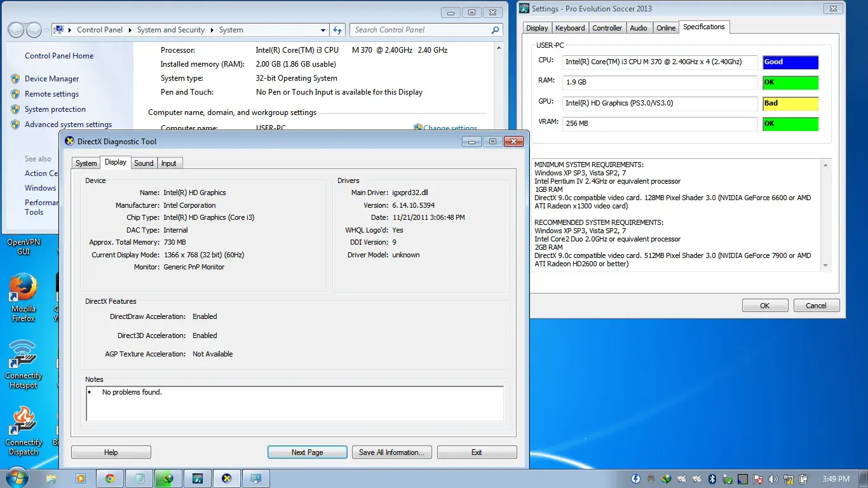
Task: Switch to DirectX Diagnostic taskbar icon
Action: 227,478
